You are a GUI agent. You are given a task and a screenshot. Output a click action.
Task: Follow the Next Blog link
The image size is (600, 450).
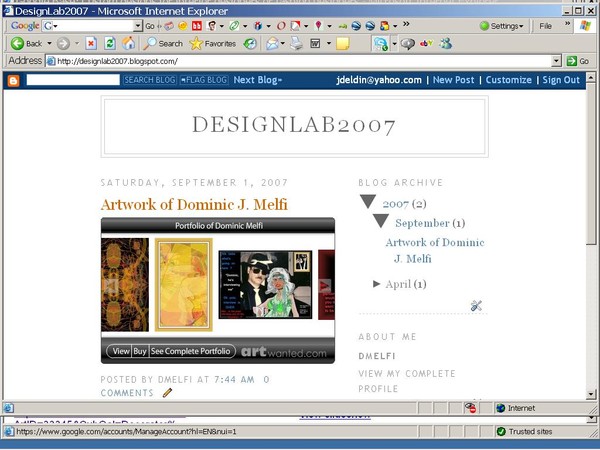pos(258,80)
